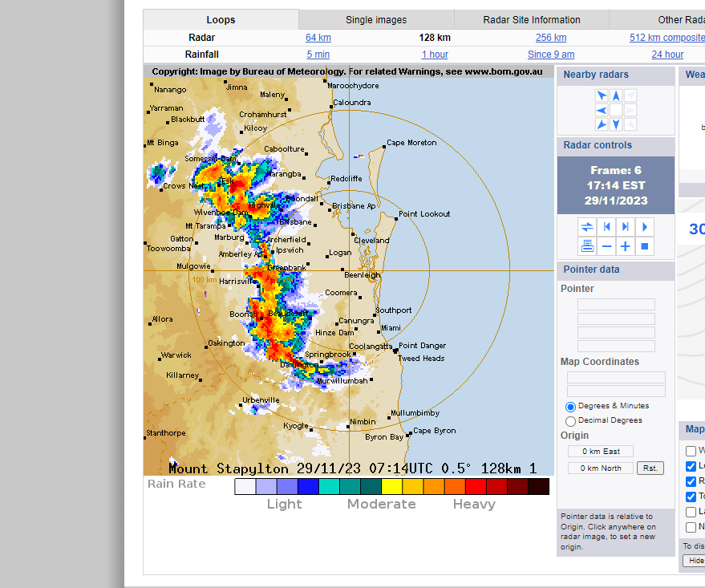Toggle the map feature checkbox beginning with N
The image size is (705, 588).
pyautogui.click(x=691, y=527)
